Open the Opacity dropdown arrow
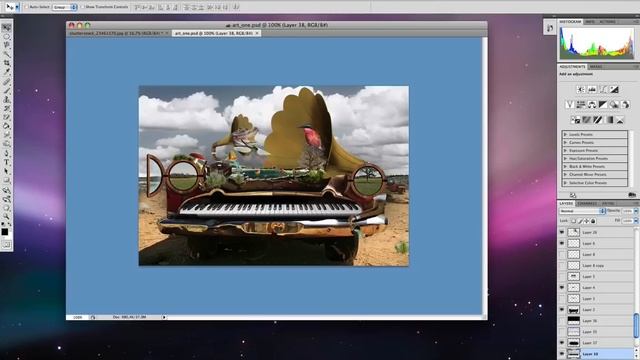Screen dimensions: 640x360 pos(636,211)
